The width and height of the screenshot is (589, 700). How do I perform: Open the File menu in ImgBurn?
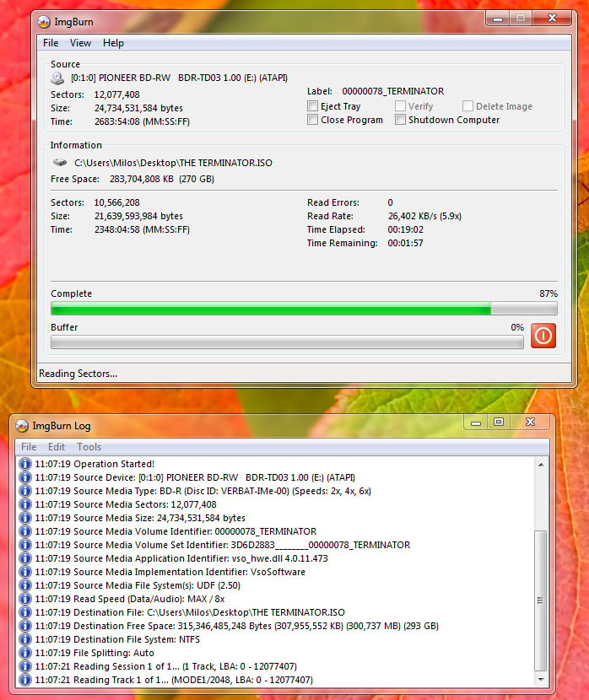coord(51,43)
